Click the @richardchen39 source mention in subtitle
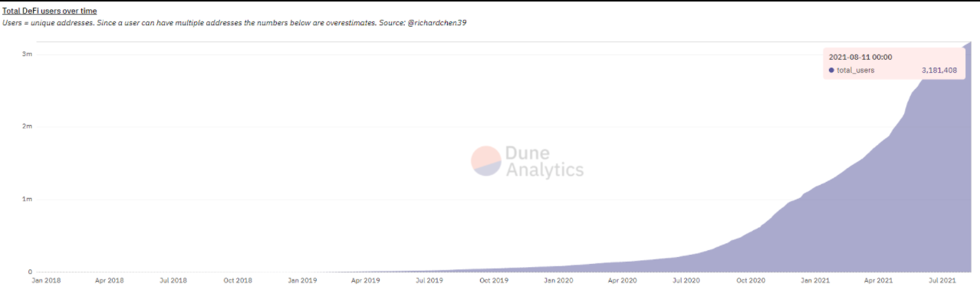Image resolution: width=980 pixels, height=287 pixels. point(439,23)
